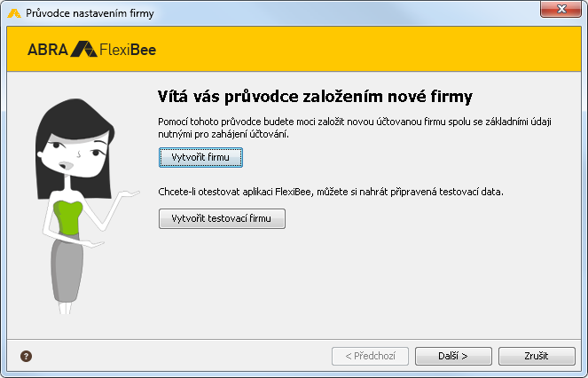Open help via the question mark icon
This screenshot has height=378, width=588.
(x=26, y=356)
